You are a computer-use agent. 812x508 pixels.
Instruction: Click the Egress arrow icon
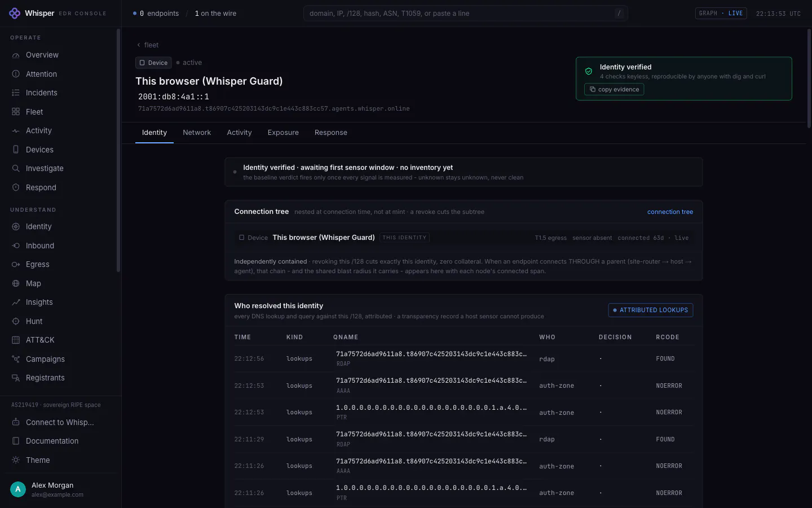[x=16, y=264]
